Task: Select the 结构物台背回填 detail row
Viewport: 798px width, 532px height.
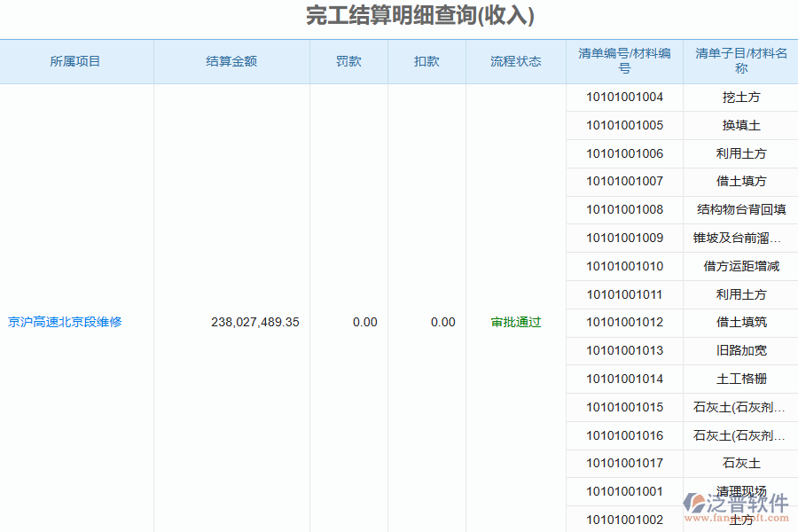Action: (x=740, y=209)
